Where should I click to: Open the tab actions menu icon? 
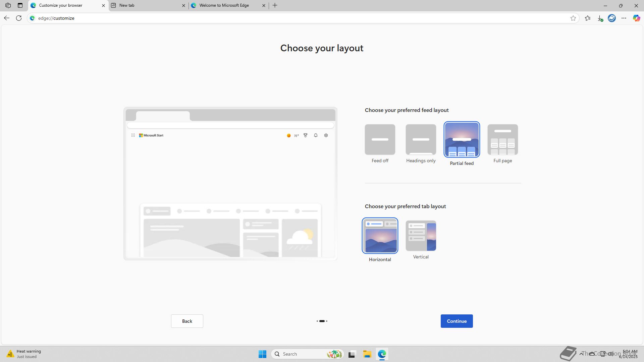pos(20,5)
